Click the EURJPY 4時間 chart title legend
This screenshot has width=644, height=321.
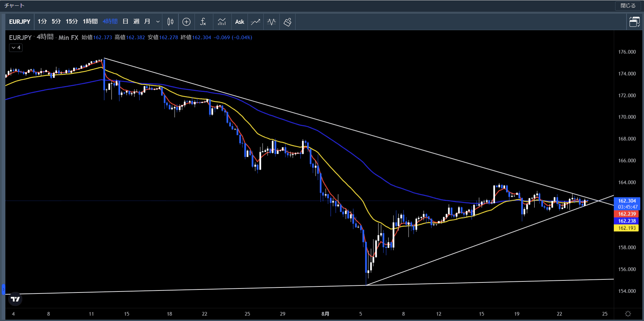44,37
